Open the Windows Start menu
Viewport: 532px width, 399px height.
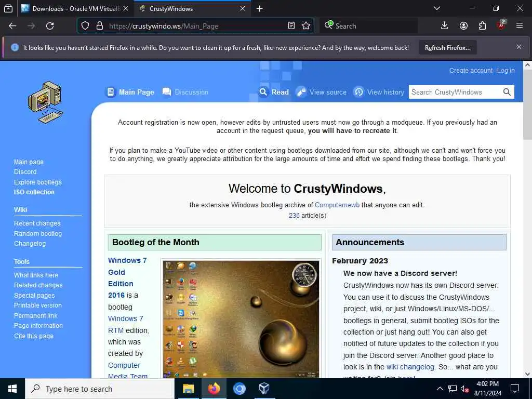pos(12,389)
